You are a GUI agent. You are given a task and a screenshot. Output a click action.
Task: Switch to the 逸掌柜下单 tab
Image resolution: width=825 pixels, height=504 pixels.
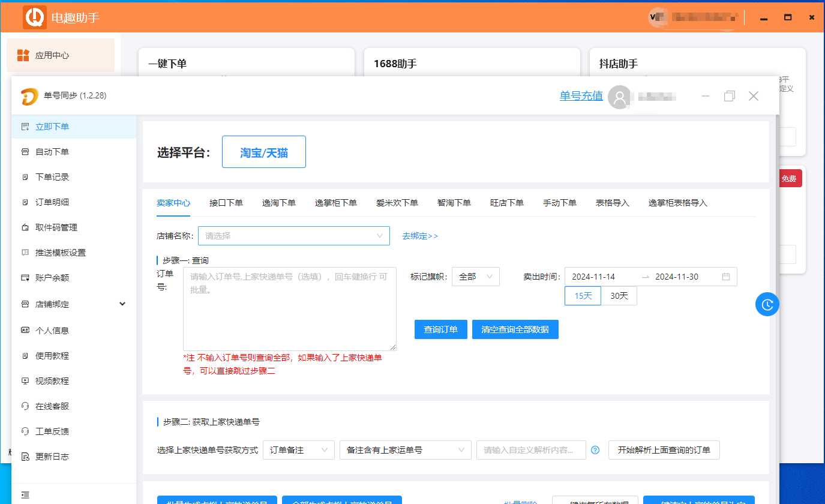click(x=336, y=203)
